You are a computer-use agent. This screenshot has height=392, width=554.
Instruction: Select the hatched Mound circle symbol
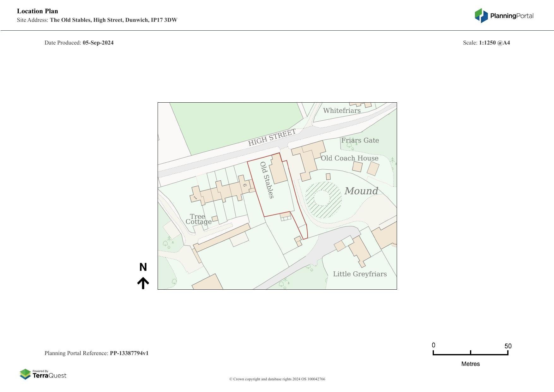pos(323,200)
